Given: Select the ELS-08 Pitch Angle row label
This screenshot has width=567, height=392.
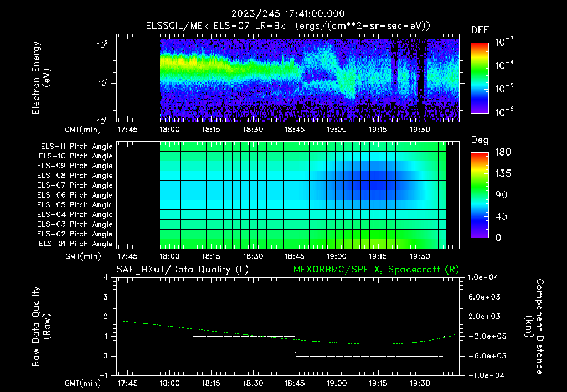Looking at the screenshot, I should [x=75, y=176].
